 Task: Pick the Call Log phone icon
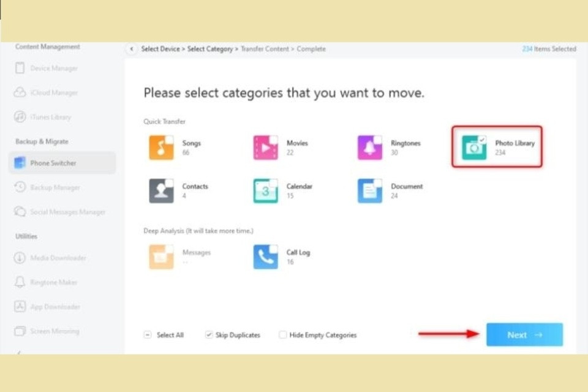(x=265, y=257)
